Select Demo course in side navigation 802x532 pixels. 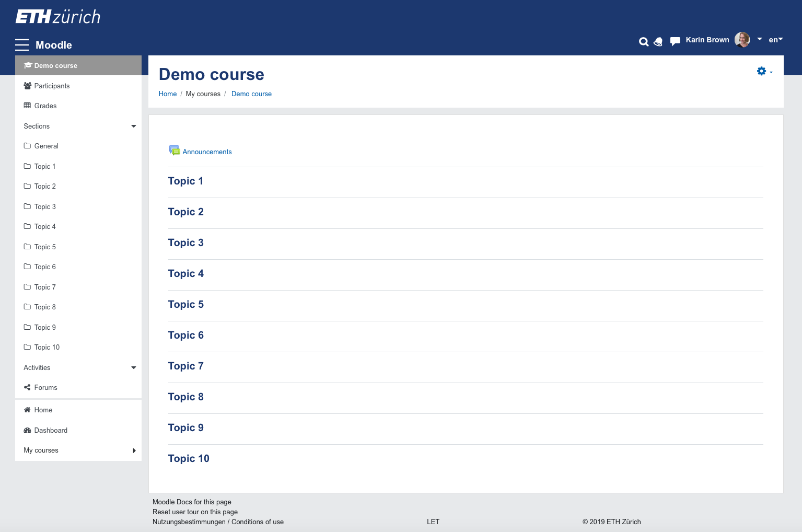click(x=78, y=65)
